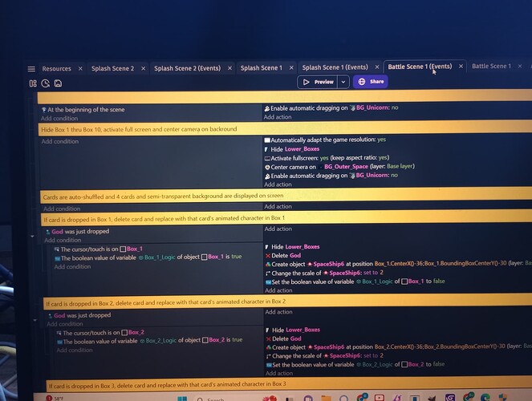Close the Battle Scene 1 (Events) tab
Screen dimensions: 532x401
coord(461,67)
